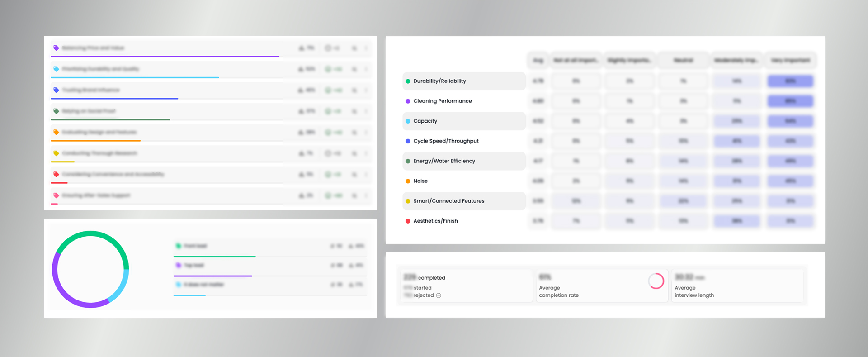Image resolution: width=868 pixels, height=357 pixels.
Task: Click the Very Important cell for Cleaning Performance
Action: coord(790,101)
